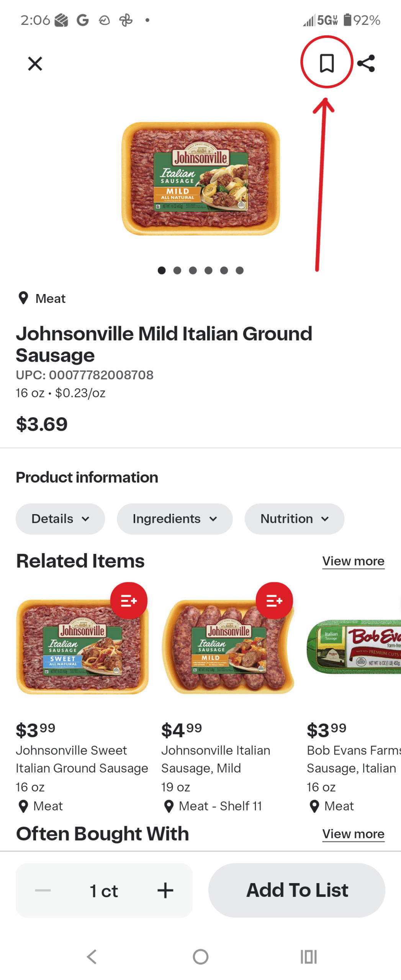Expand the Ingredients dropdown
This screenshot has height=980, width=401.
[x=175, y=518]
